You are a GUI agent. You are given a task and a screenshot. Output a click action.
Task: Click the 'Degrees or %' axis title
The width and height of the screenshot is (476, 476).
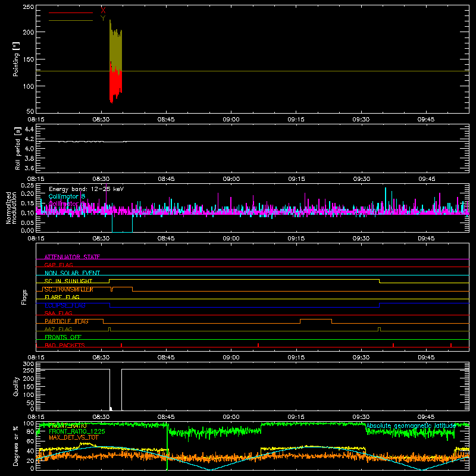pos(16,446)
